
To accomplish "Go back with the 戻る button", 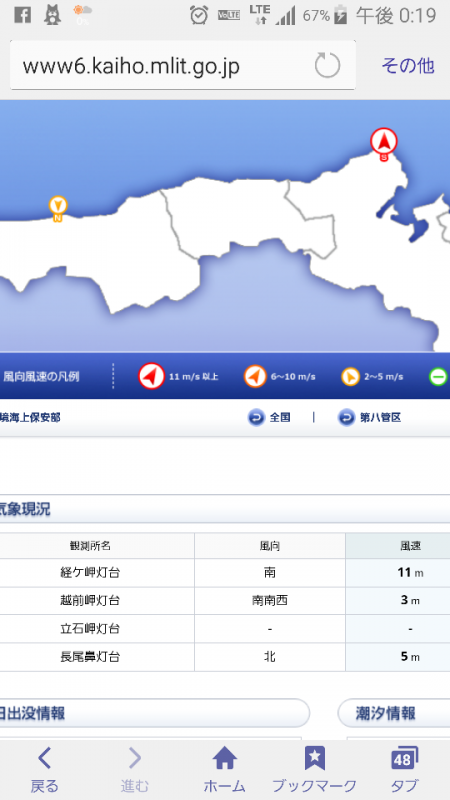I will pos(44,769).
